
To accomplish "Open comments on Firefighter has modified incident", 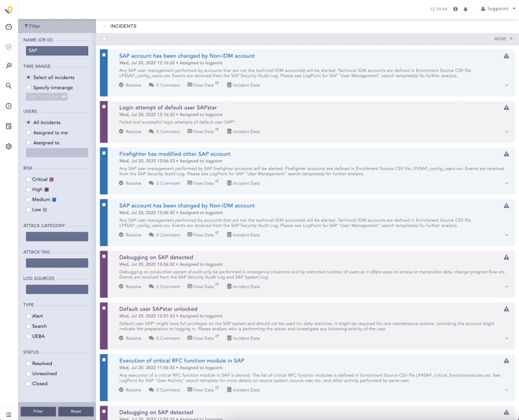I will click(165, 183).
